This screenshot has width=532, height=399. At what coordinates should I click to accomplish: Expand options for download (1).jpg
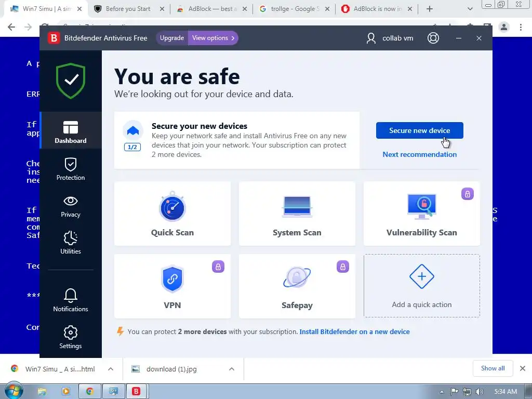[232, 369]
